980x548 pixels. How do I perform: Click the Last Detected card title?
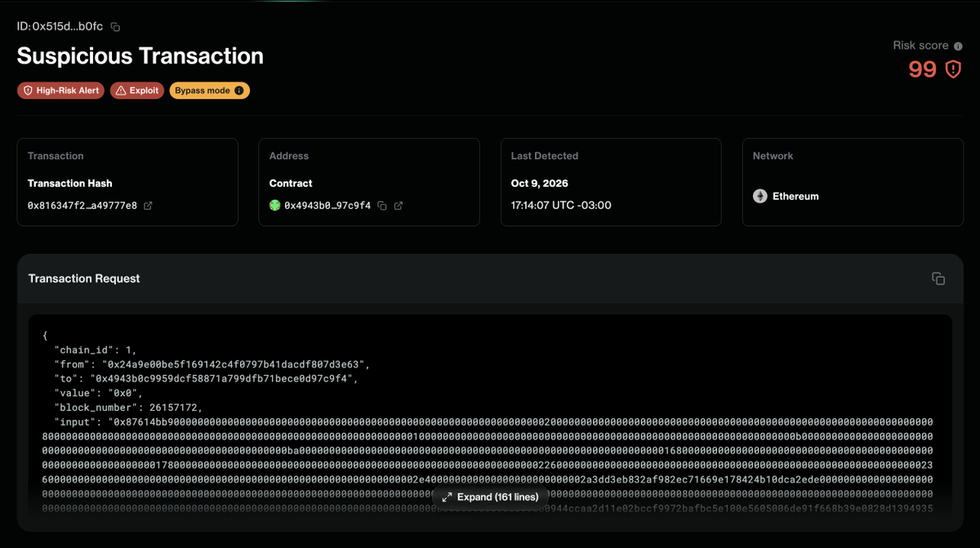(x=545, y=156)
